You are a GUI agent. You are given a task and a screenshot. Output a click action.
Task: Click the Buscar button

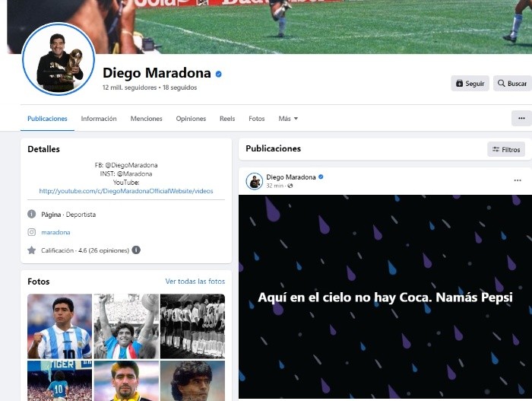(x=512, y=83)
